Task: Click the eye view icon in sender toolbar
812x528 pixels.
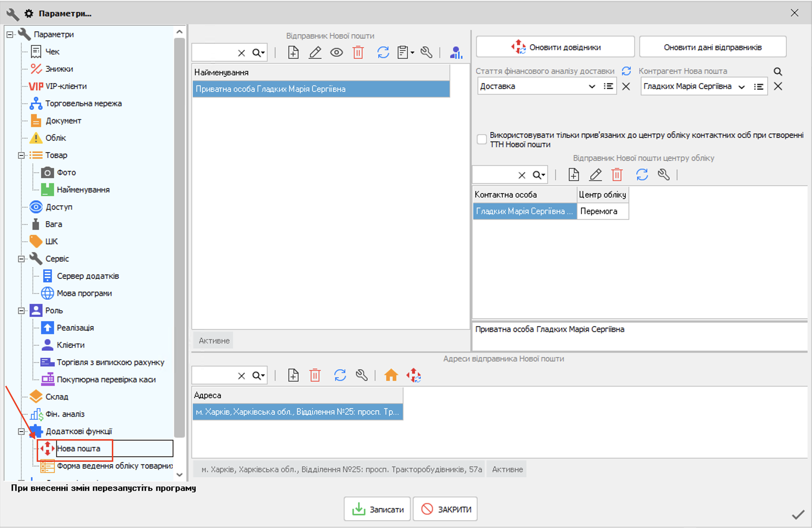Action: coord(337,53)
